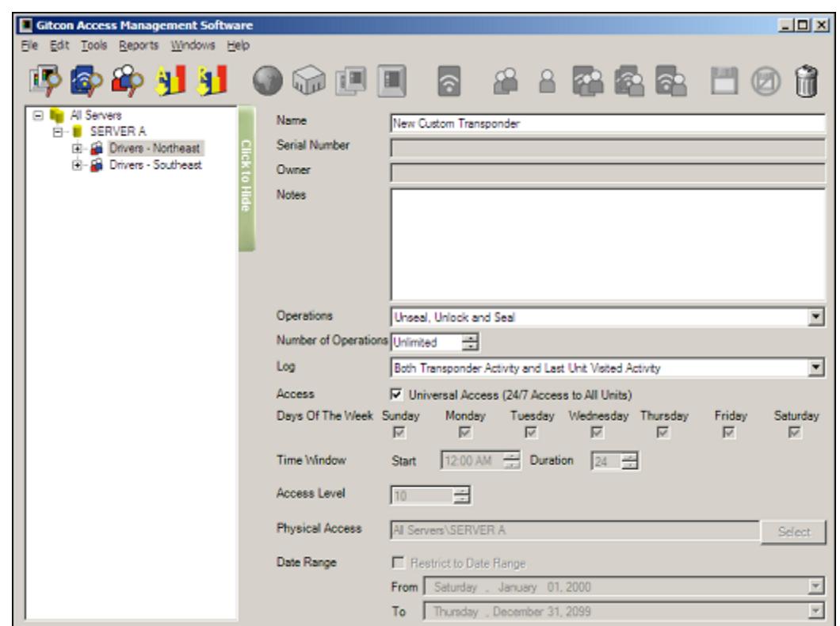Click the Duration spinner arrows
Screen dimensions: 840x626
tap(630, 460)
